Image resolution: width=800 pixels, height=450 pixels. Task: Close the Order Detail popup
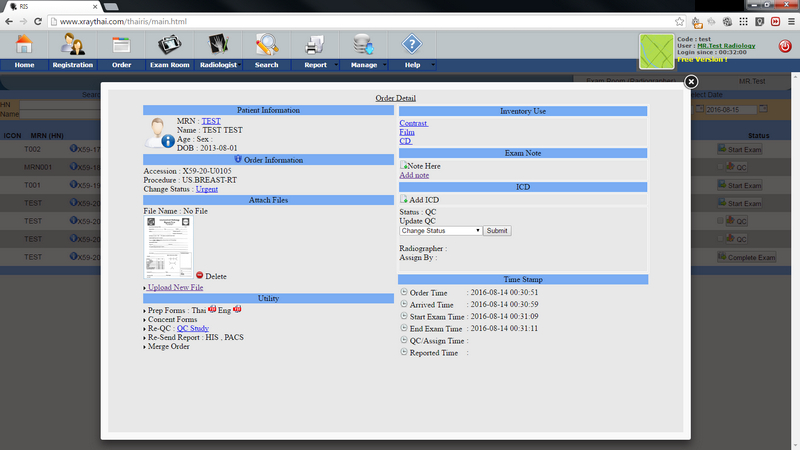[690, 82]
